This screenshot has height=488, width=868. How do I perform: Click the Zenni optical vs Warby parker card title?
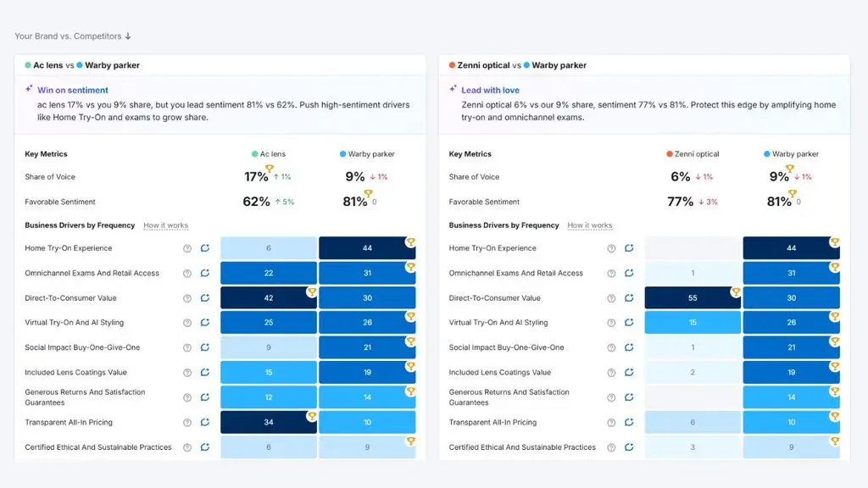(x=518, y=65)
